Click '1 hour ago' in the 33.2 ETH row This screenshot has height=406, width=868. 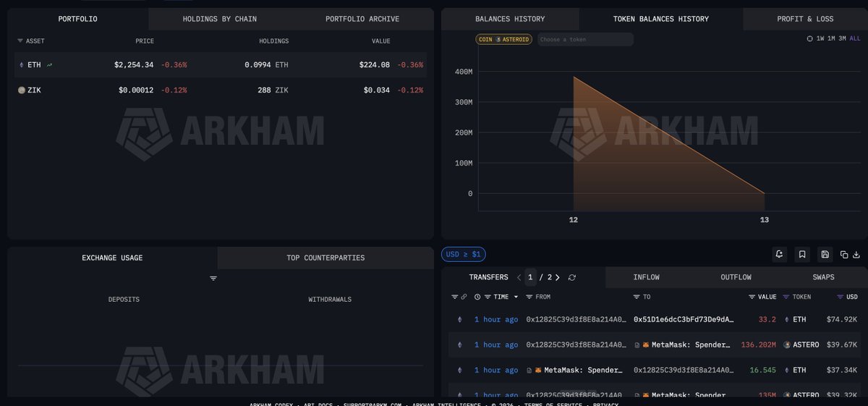coord(496,319)
